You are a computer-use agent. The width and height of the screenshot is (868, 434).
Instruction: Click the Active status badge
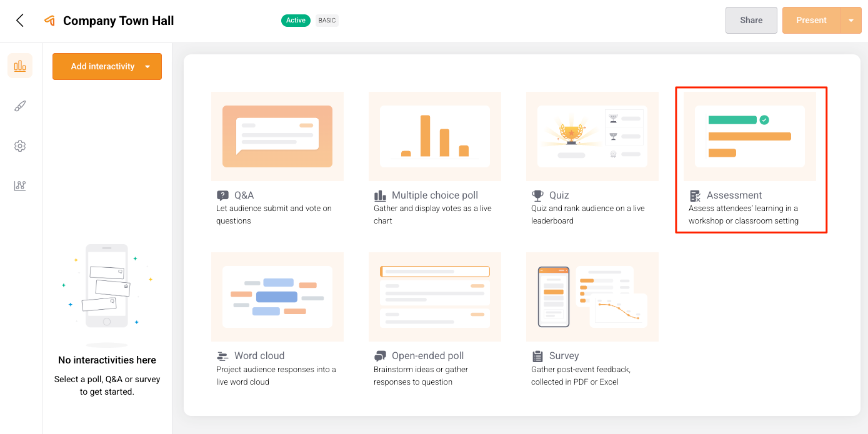coord(296,21)
